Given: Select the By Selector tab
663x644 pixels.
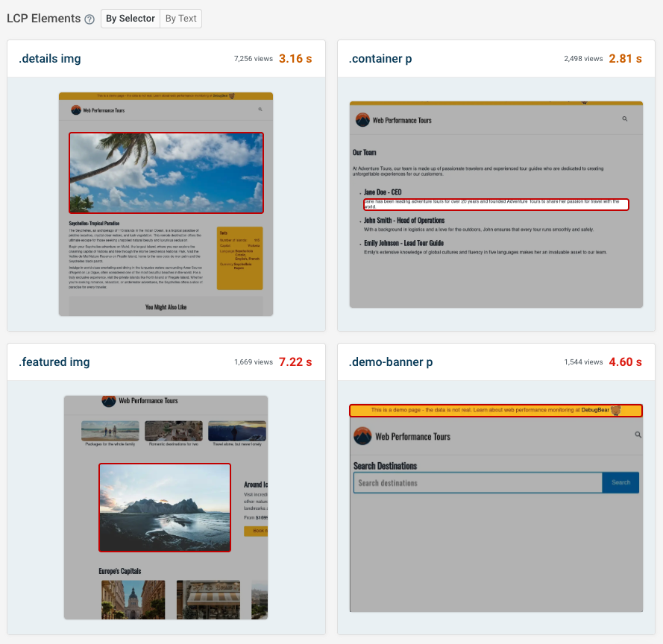Looking at the screenshot, I should [130, 19].
